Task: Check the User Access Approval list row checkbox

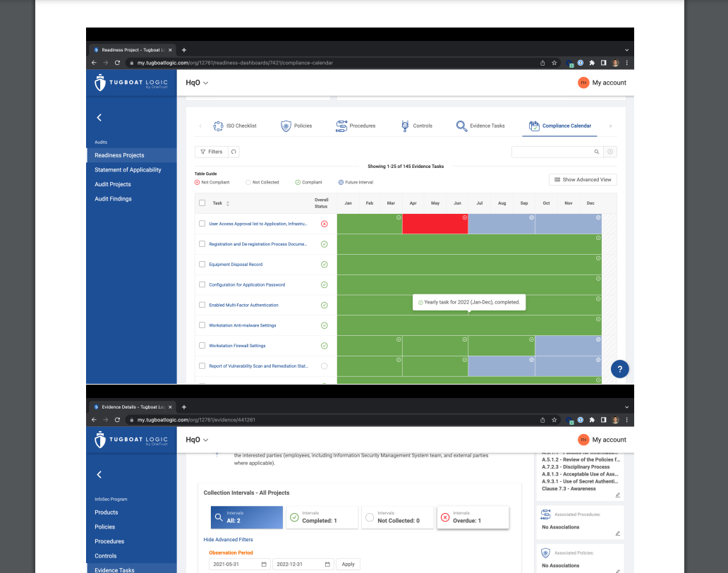Action: pos(202,224)
